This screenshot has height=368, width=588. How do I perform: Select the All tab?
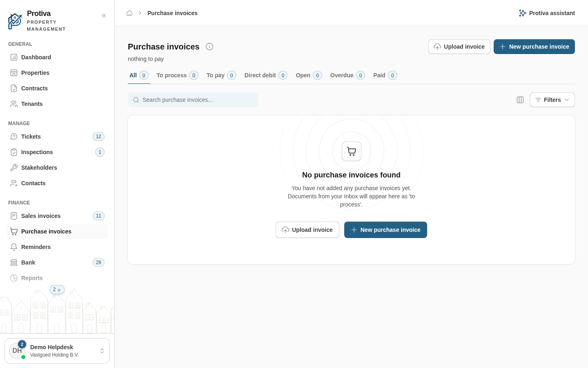139,75
